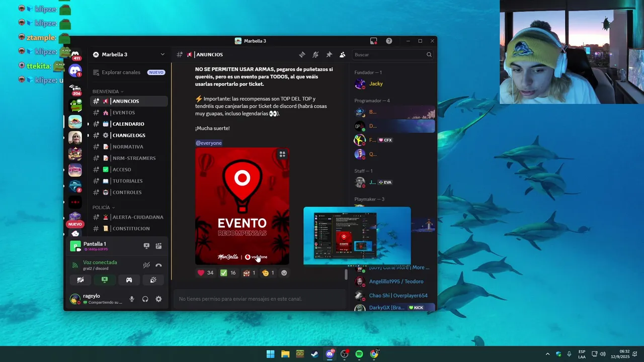Open member DarkyGX with KICK tag
Screen dimensions: 644x362
(394, 307)
